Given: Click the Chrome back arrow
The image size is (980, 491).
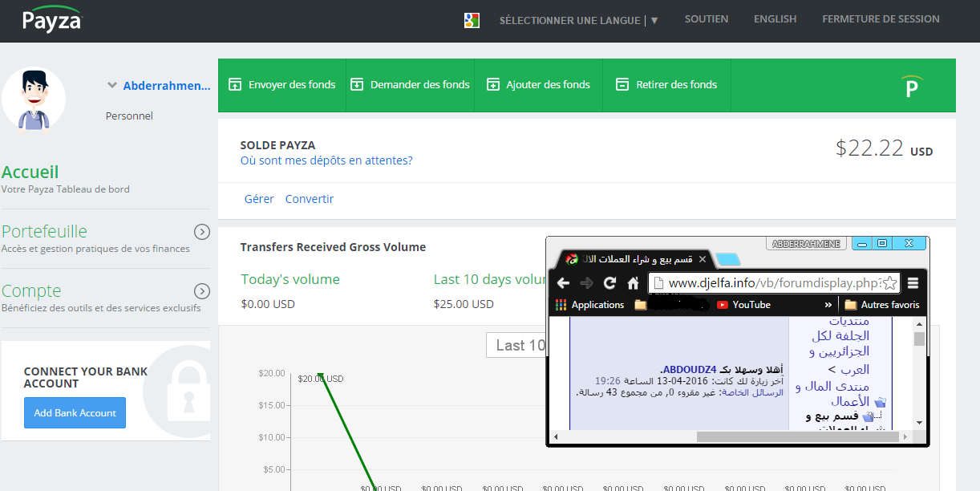Looking at the screenshot, I should click(x=563, y=282).
